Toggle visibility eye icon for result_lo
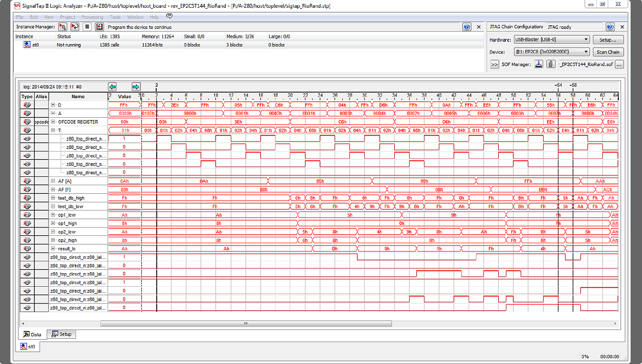 pos(26,248)
